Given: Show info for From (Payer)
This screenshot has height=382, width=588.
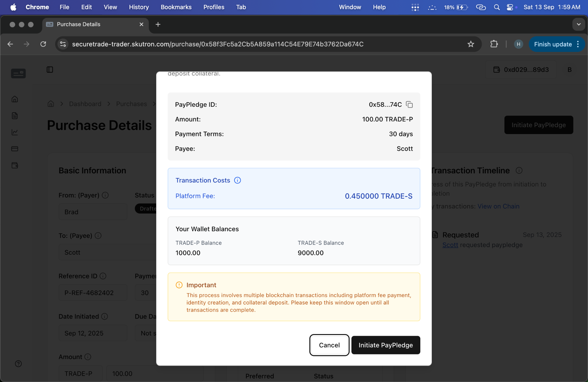Looking at the screenshot, I should [x=105, y=195].
